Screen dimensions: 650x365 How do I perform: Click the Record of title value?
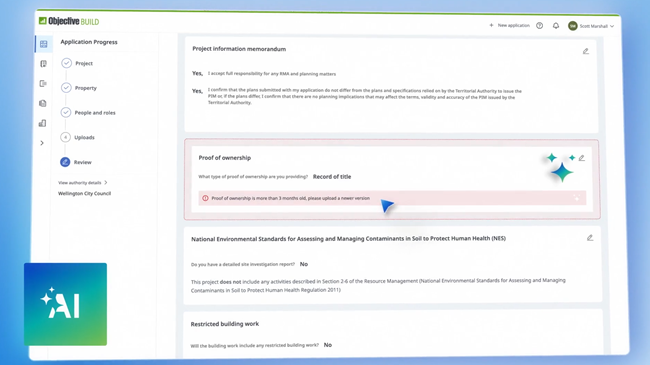click(x=332, y=177)
